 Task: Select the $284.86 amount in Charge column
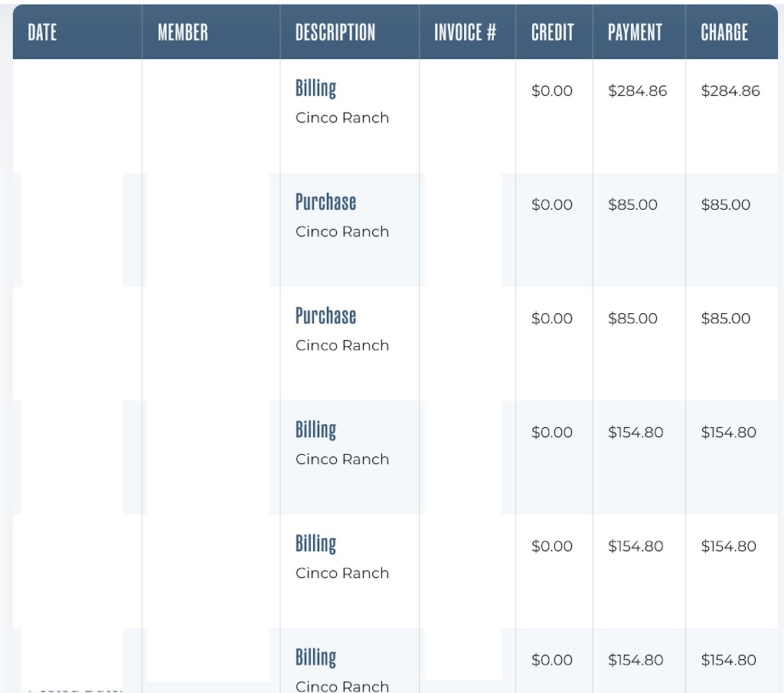[730, 91]
